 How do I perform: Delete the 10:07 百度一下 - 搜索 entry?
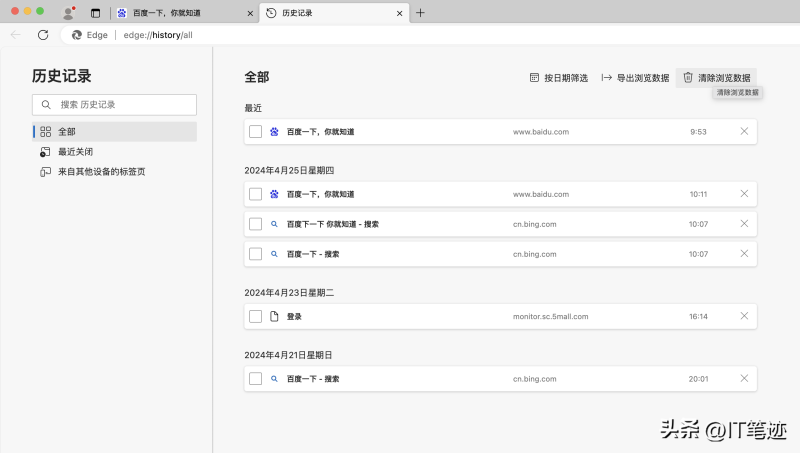pos(744,254)
